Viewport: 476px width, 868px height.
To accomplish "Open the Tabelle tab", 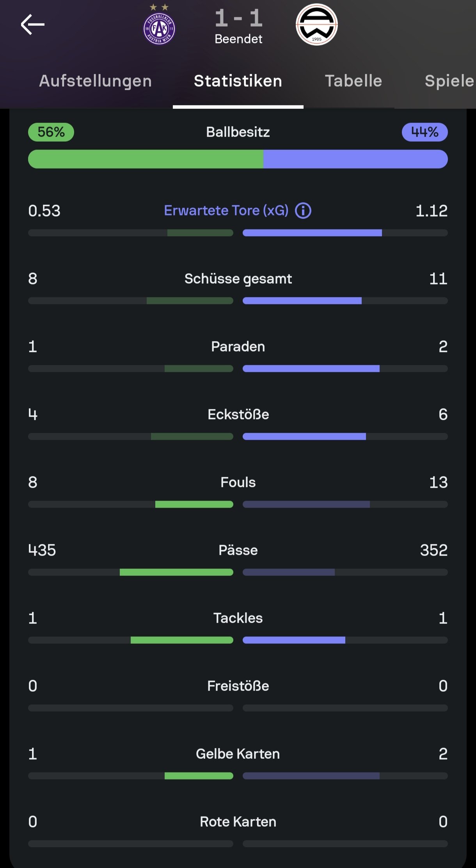I will [353, 81].
